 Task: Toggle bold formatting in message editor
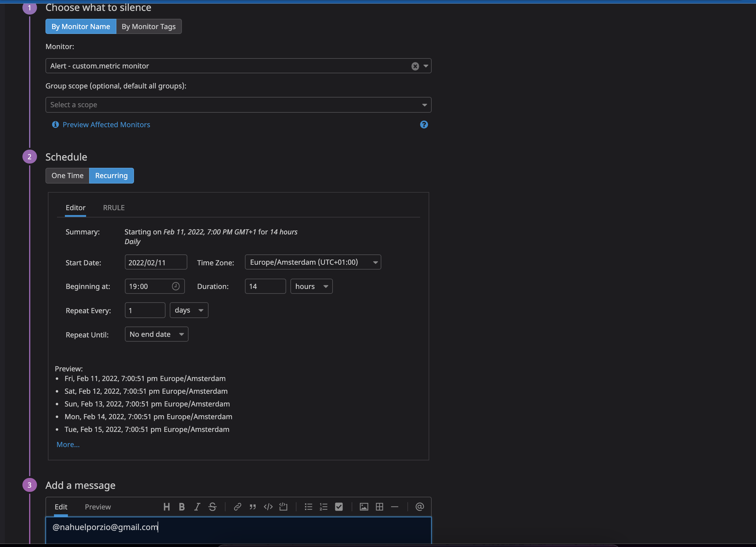pyautogui.click(x=182, y=507)
